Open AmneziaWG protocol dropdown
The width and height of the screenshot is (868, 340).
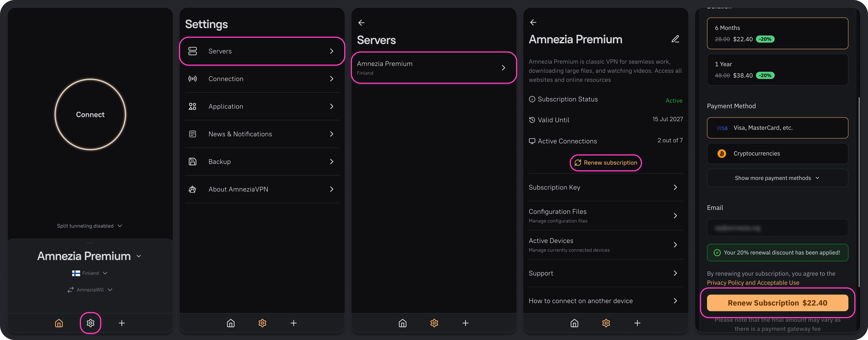[90, 290]
